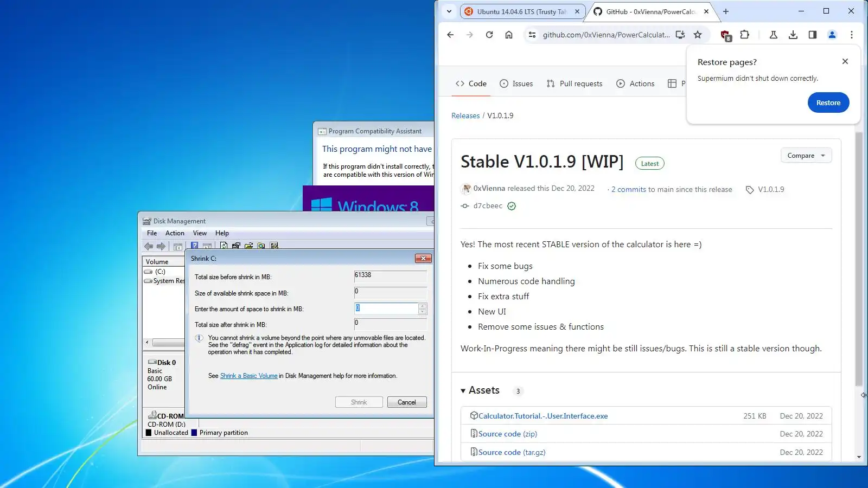Open the GitHub Actions tab
The height and width of the screenshot is (488, 868).
[x=635, y=84]
